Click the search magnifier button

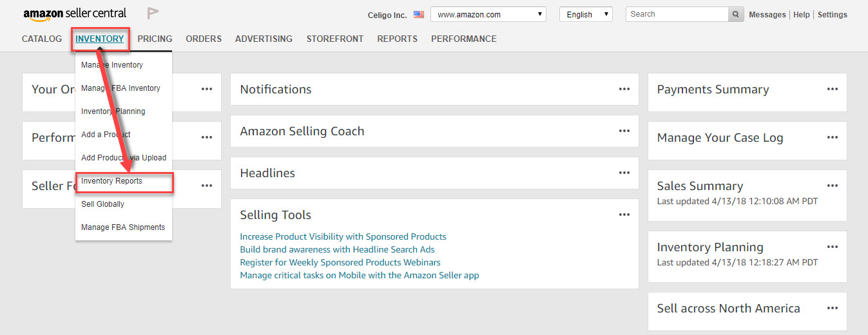point(736,14)
